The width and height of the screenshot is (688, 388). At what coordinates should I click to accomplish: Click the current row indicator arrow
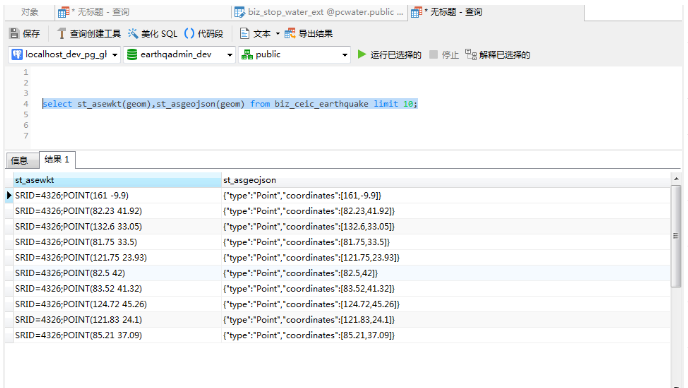point(9,195)
